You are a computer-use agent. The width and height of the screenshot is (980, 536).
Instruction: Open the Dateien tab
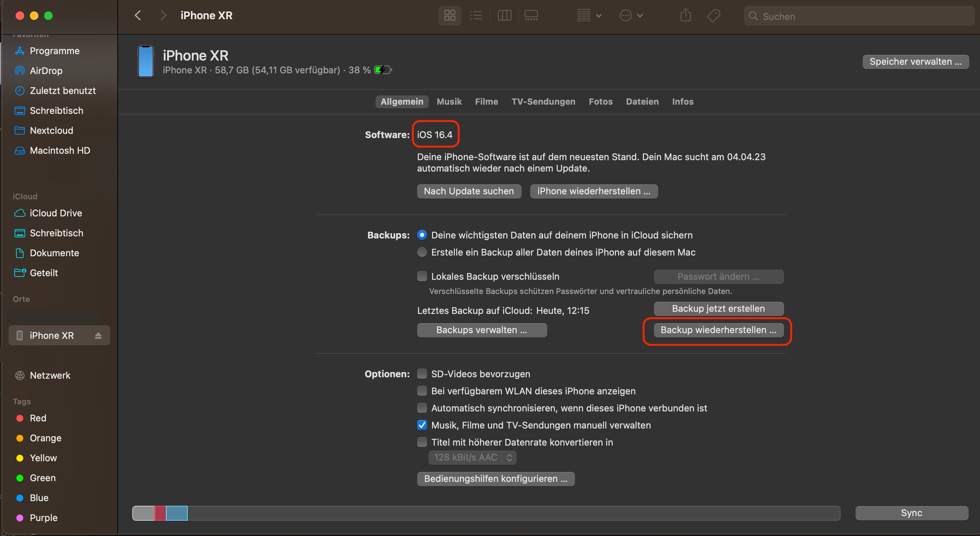[642, 102]
